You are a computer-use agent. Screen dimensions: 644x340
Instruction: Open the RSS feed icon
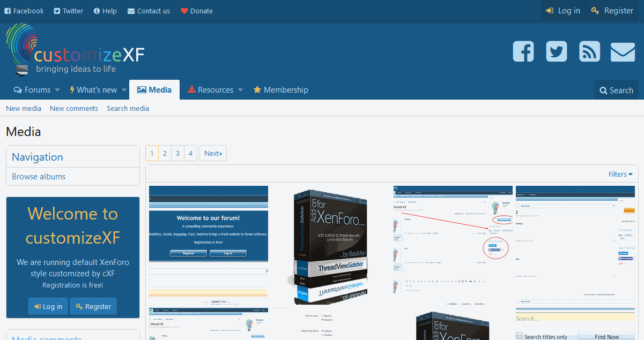pyautogui.click(x=590, y=51)
